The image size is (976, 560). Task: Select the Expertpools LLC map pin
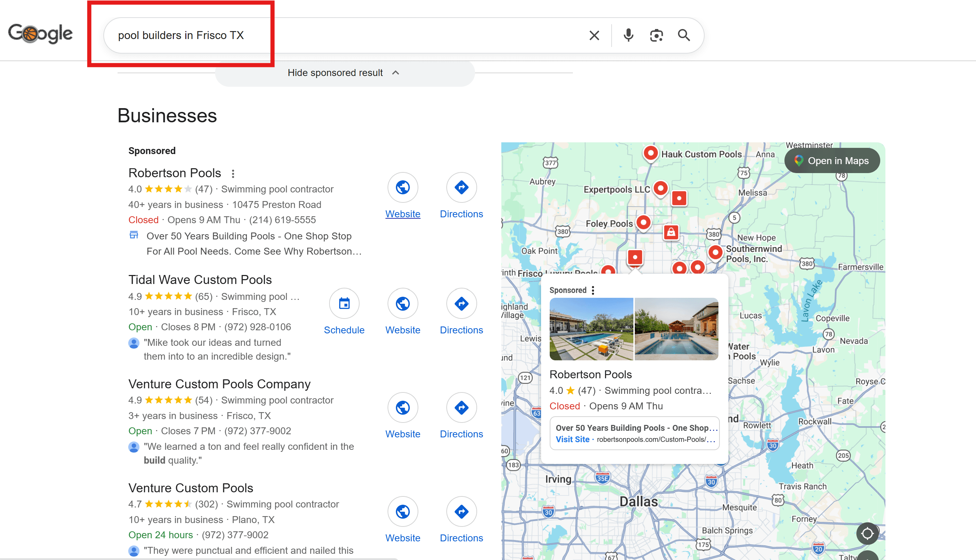point(660,189)
